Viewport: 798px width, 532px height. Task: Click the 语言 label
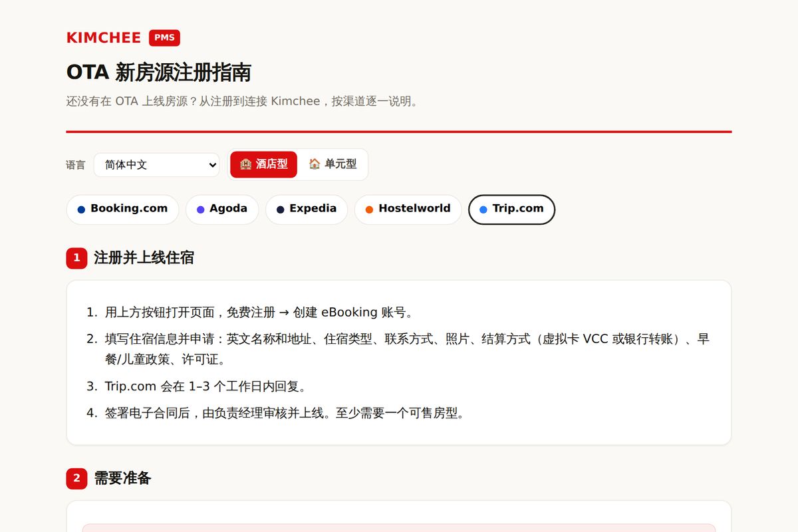[x=76, y=165]
